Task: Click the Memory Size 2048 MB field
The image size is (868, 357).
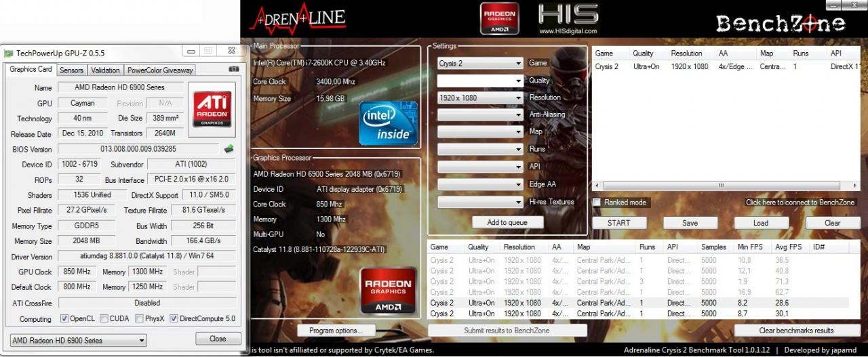Action: point(86,241)
